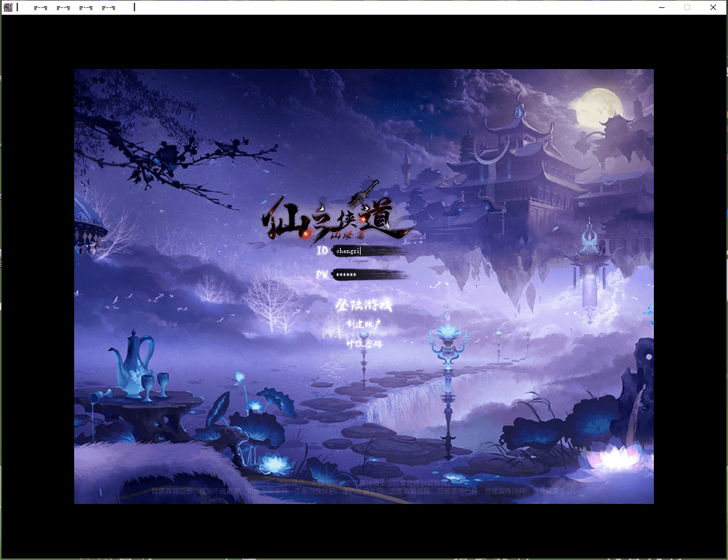Click the ID label beside username field
Screen dimensions: 728x560
pyautogui.click(x=322, y=250)
